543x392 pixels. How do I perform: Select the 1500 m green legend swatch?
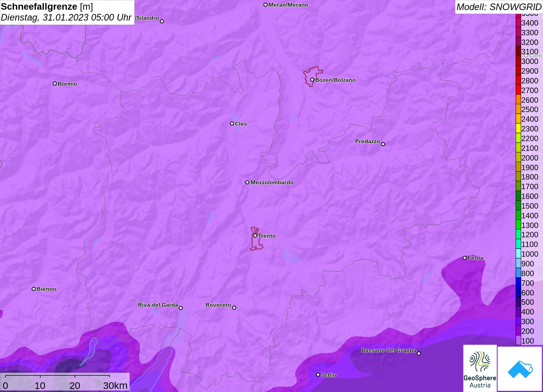(x=518, y=206)
